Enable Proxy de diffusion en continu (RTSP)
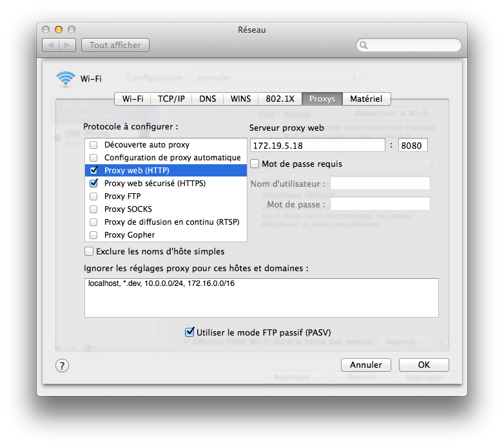The width and height of the screenshot is (504, 447). (93, 222)
